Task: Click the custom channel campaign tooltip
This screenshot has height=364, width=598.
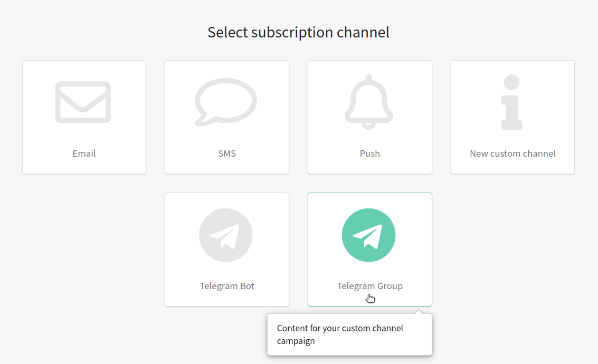Action: [x=350, y=334]
